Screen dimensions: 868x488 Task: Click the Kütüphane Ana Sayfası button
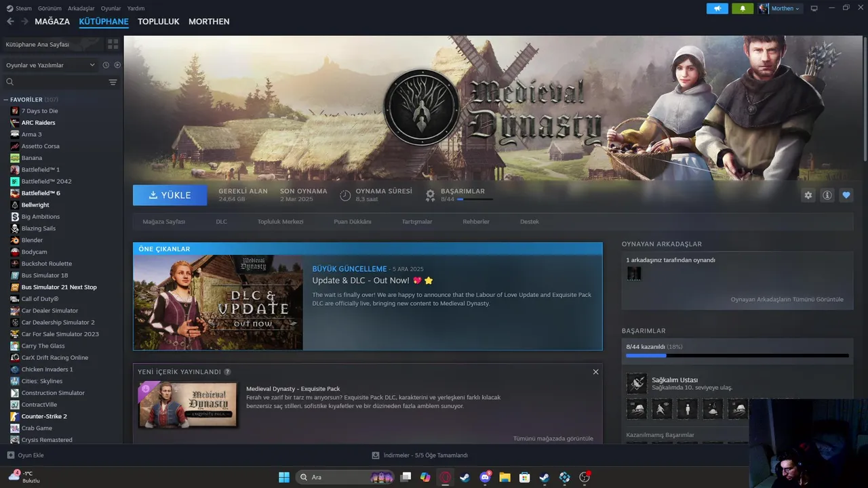click(x=52, y=44)
